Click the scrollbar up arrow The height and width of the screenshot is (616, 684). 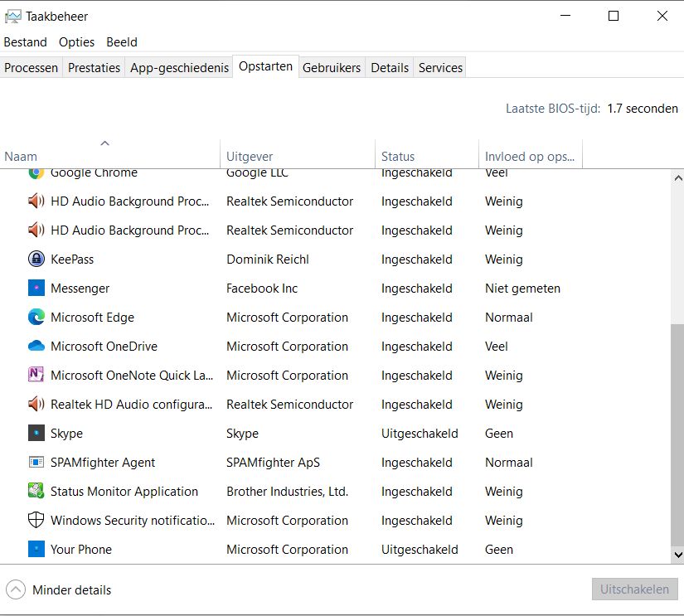(677, 178)
